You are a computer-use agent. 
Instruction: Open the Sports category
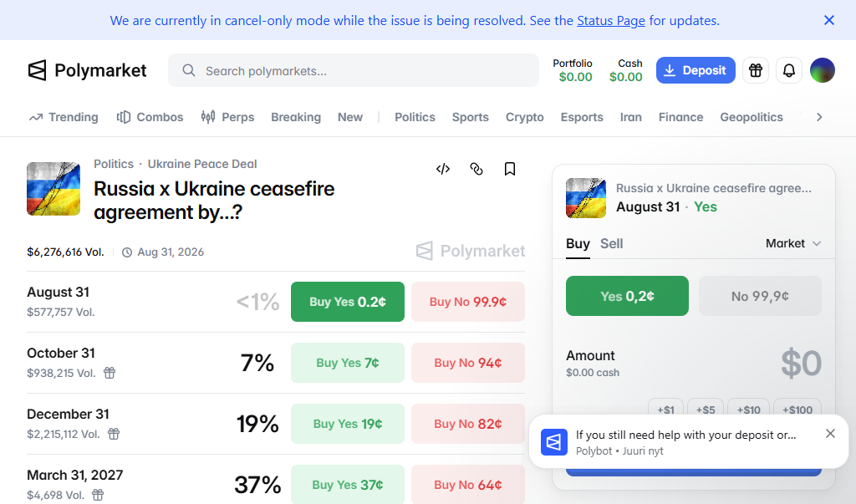(470, 117)
